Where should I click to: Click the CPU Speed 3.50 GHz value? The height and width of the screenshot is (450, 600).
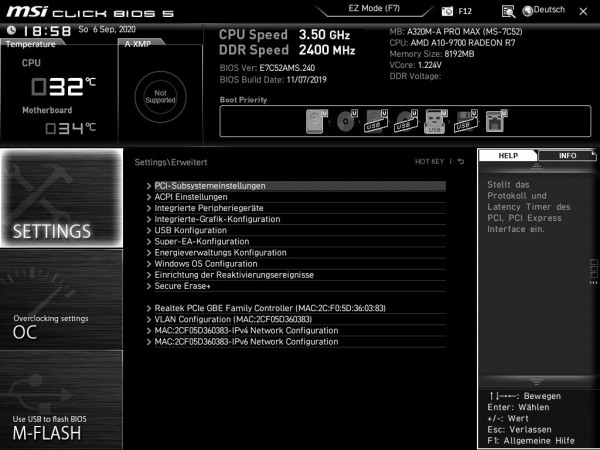click(x=324, y=35)
